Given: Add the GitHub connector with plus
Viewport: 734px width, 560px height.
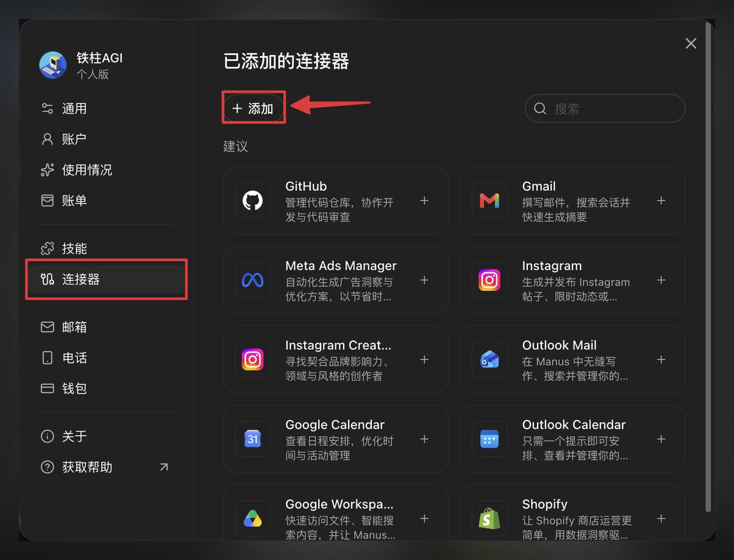Looking at the screenshot, I should [x=424, y=201].
